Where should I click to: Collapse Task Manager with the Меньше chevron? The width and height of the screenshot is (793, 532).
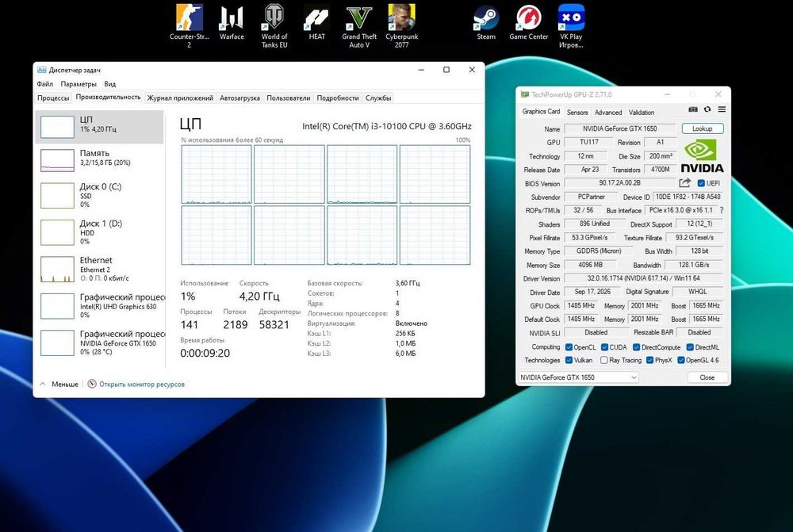pos(43,384)
